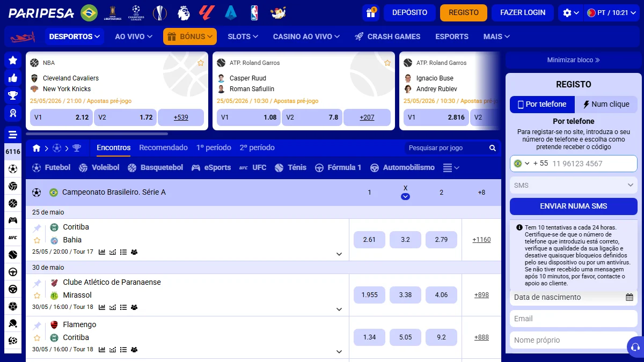Pin the Paranaense vs Mirassol match
The height and width of the screenshot is (362, 644).
pos(37,283)
